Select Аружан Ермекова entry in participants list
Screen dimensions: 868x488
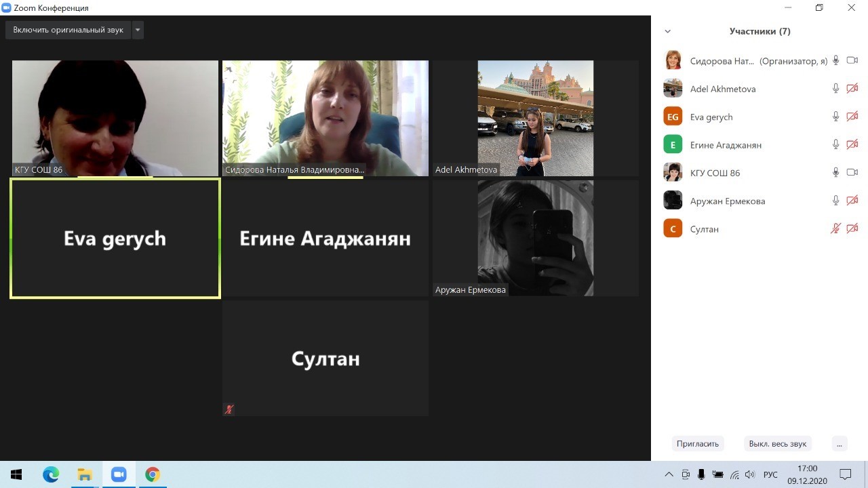pos(727,201)
